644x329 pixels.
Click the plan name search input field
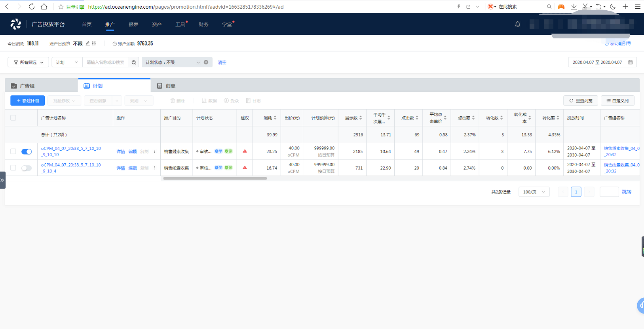(105, 62)
